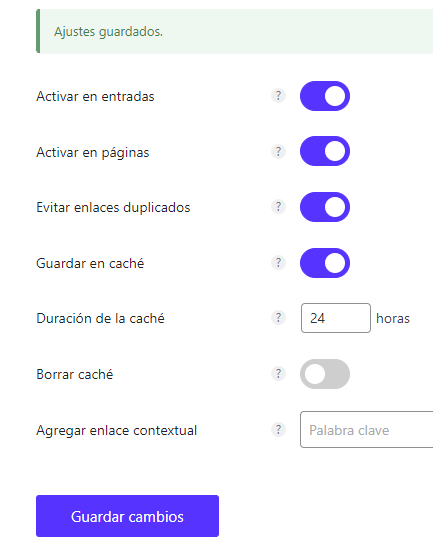Image resolution: width=433 pixels, height=543 pixels.
Task: Save settings with Guardar cambios button
Action: pyautogui.click(x=127, y=516)
